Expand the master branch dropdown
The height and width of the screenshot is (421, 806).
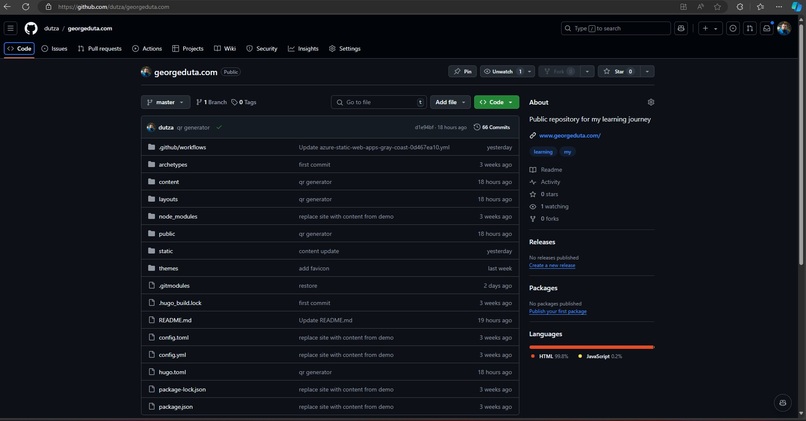pyautogui.click(x=166, y=102)
